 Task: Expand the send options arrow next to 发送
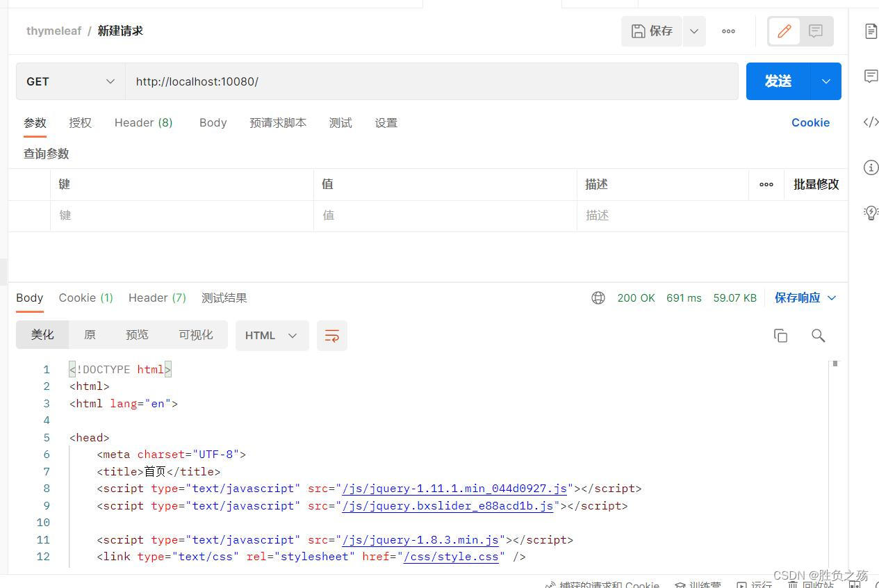pos(826,81)
